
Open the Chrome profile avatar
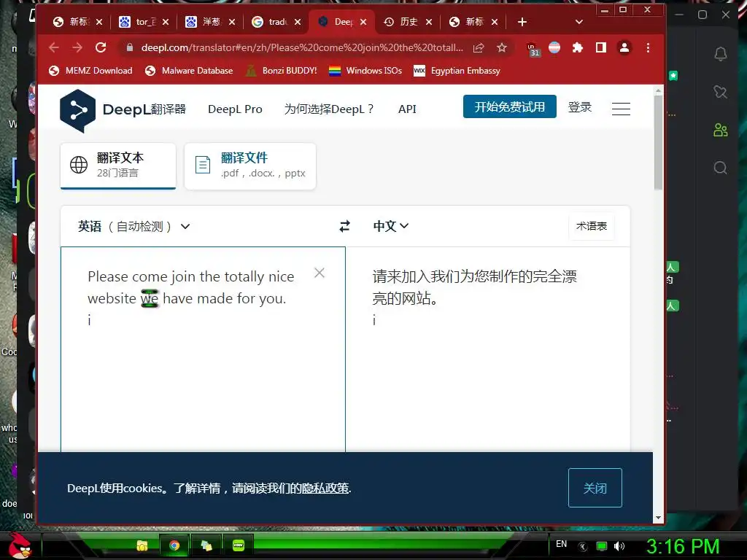[624, 47]
